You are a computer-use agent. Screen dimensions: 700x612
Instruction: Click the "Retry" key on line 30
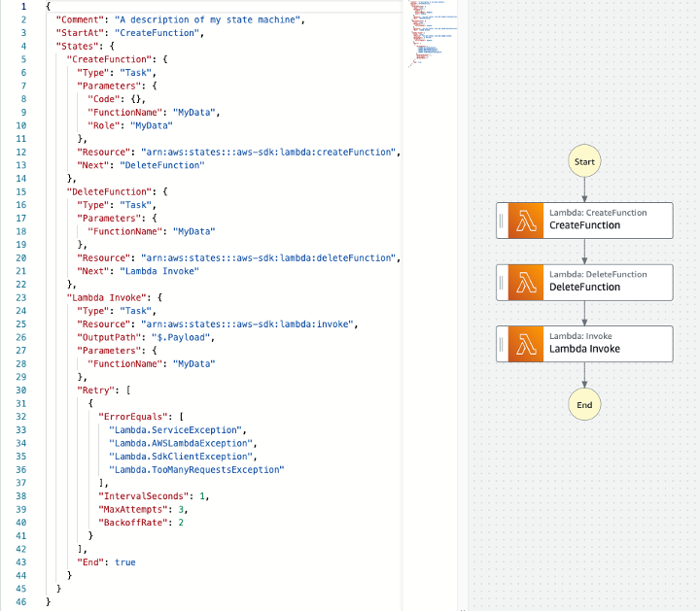[93, 391]
